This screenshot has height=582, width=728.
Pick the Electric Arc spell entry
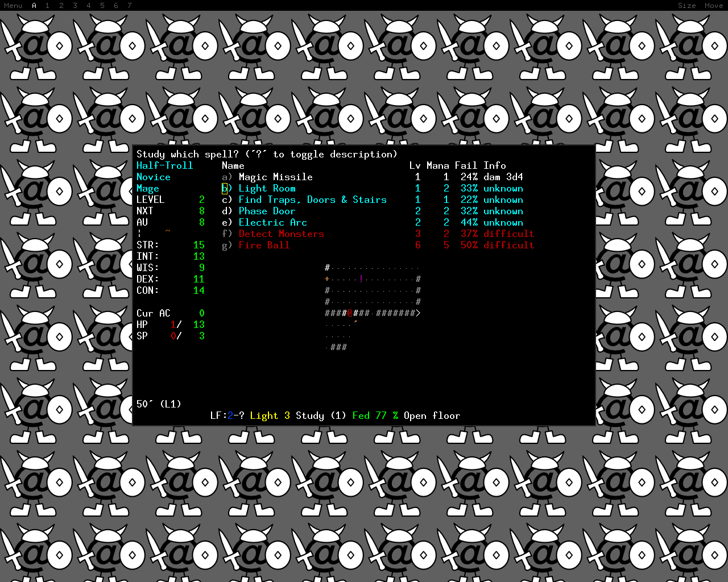[272, 222]
